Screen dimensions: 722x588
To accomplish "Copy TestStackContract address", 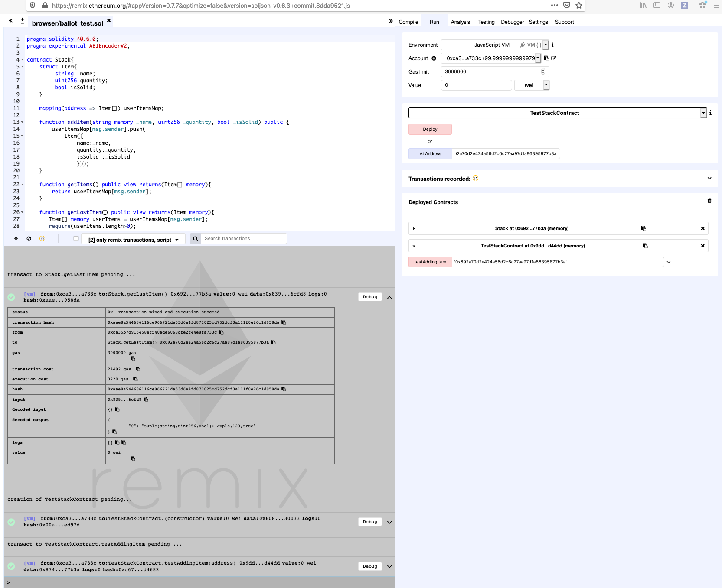I will point(645,246).
